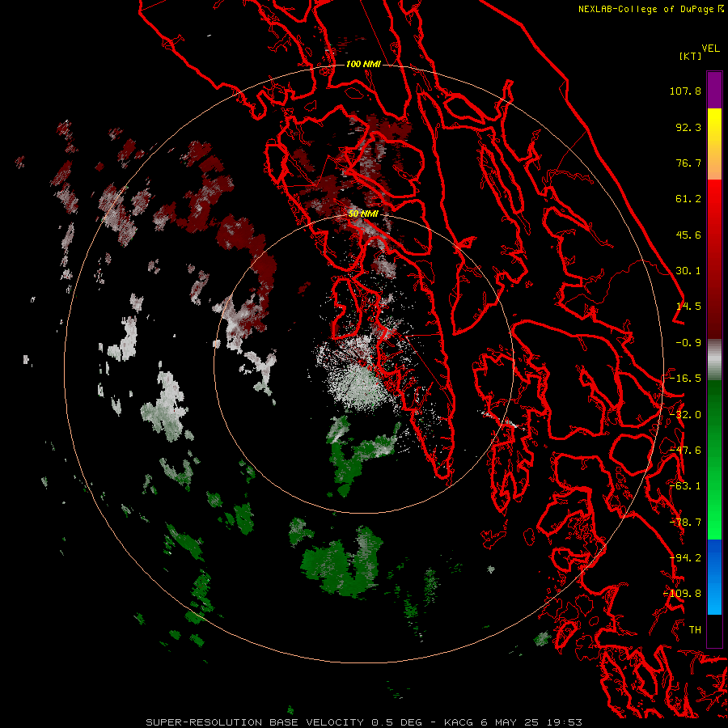Click the -78.7 legend value
The width and height of the screenshot is (728, 728).
[x=685, y=523]
